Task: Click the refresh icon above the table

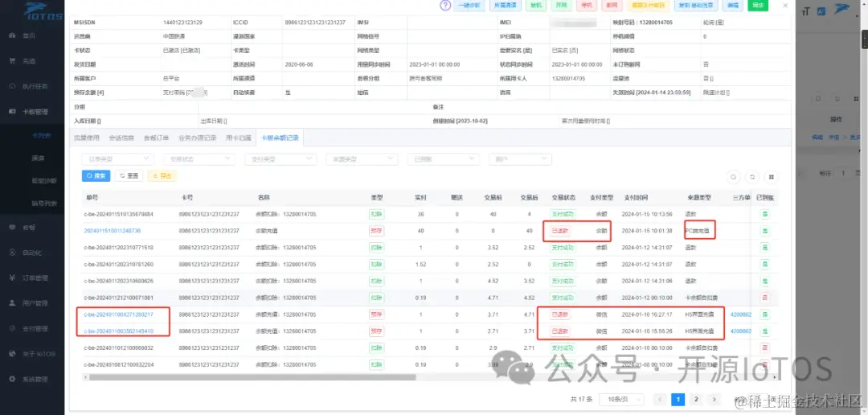Action: (x=751, y=177)
